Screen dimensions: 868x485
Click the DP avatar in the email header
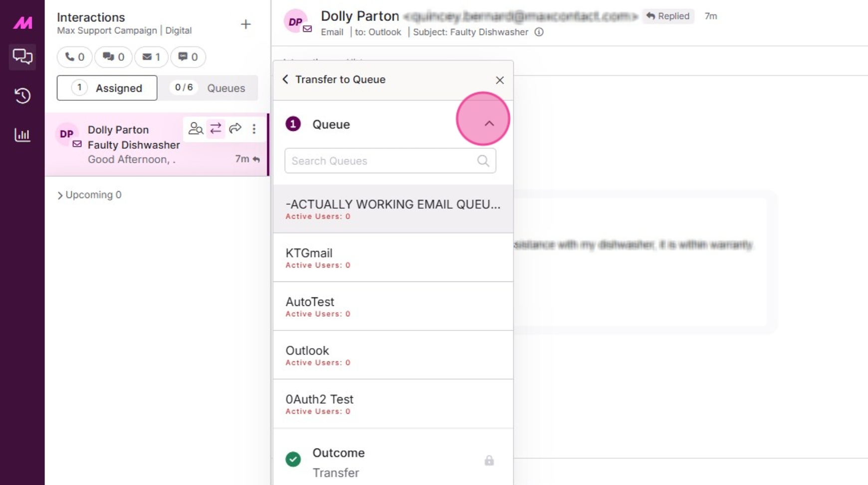pyautogui.click(x=295, y=21)
